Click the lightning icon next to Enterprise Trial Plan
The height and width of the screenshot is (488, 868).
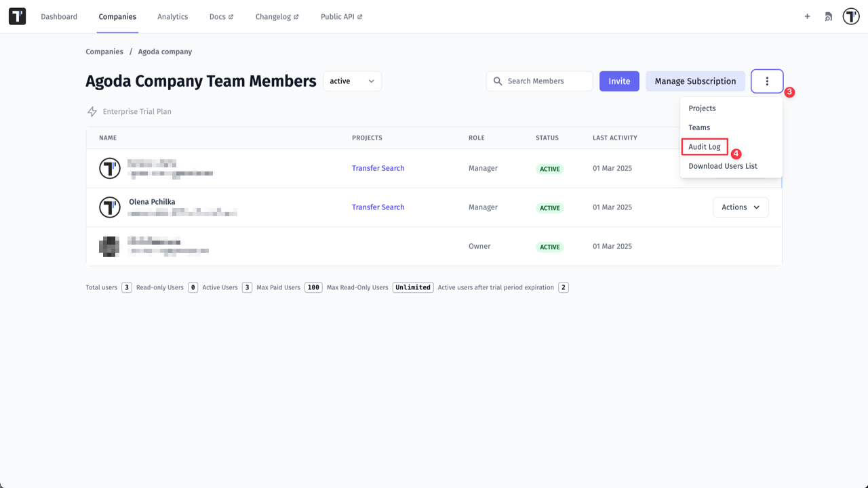[92, 111]
